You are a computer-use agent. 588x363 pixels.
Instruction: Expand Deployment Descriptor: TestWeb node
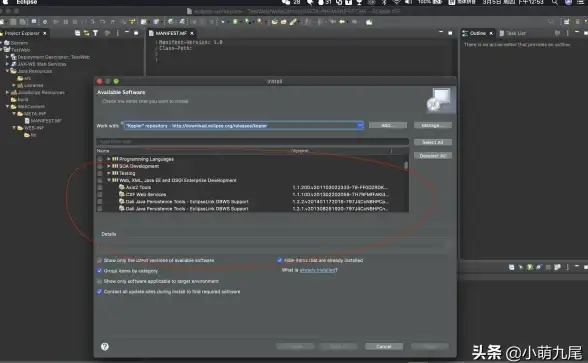(x=7, y=57)
